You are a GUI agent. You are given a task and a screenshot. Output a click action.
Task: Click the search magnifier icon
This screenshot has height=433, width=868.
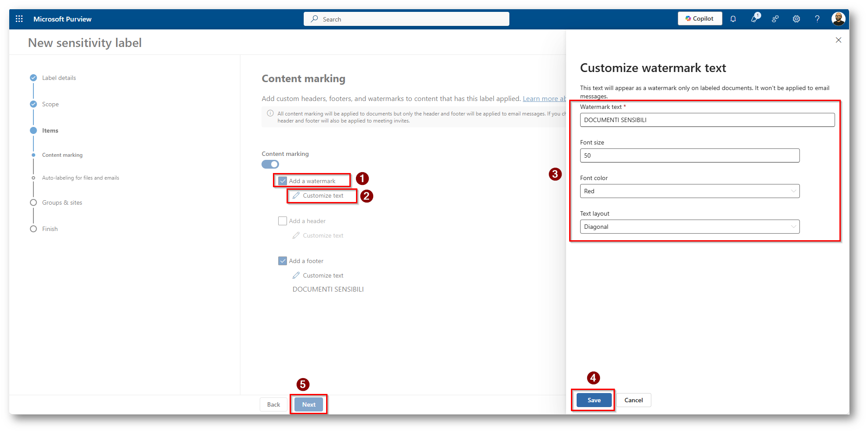click(x=314, y=19)
